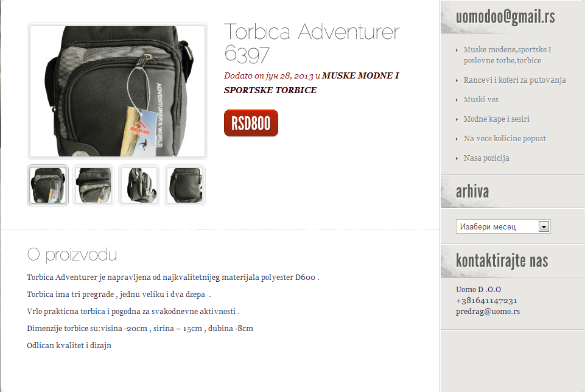Click the red RSD800 price button
585x392 pixels.
251,123
